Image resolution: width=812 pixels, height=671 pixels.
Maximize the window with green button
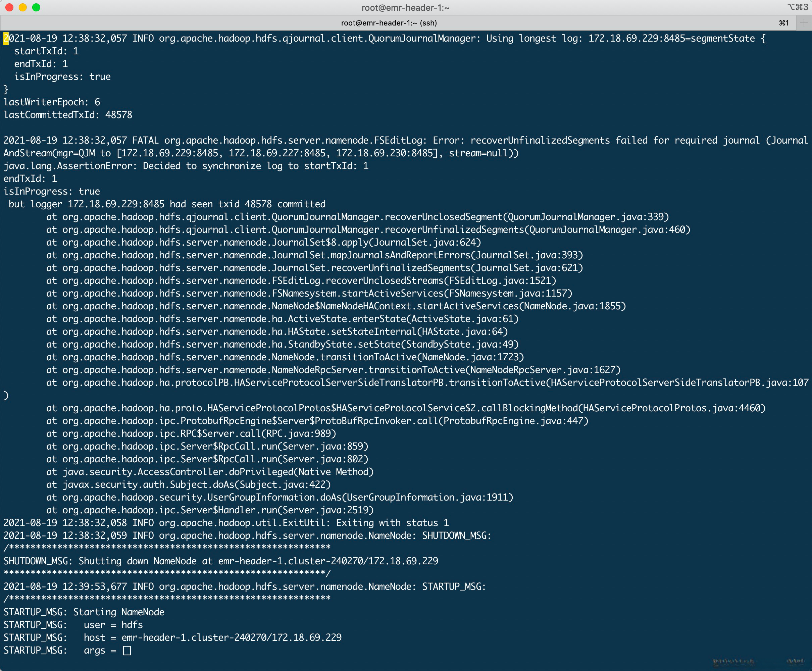click(x=36, y=7)
